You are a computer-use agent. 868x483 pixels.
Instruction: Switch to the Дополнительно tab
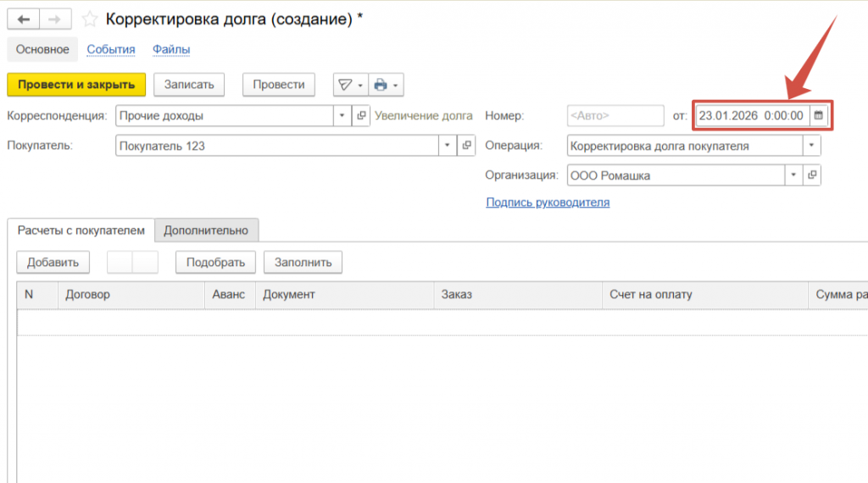pos(206,230)
